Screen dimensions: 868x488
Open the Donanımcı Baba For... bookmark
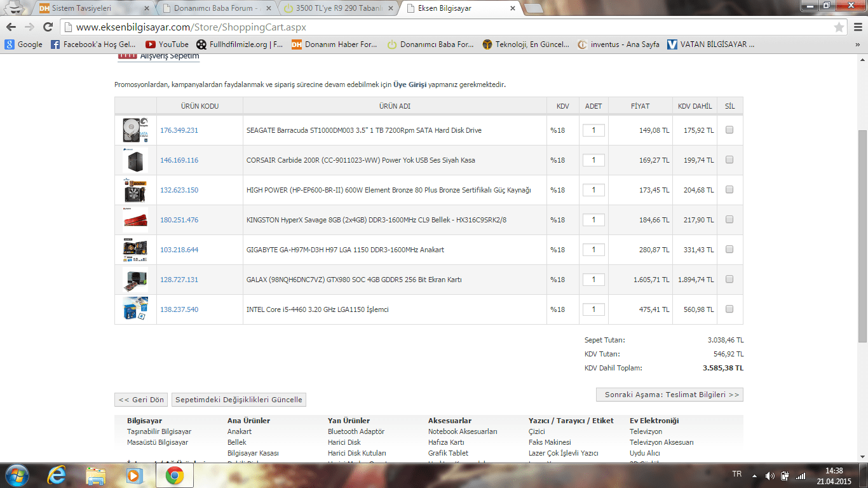pos(430,44)
